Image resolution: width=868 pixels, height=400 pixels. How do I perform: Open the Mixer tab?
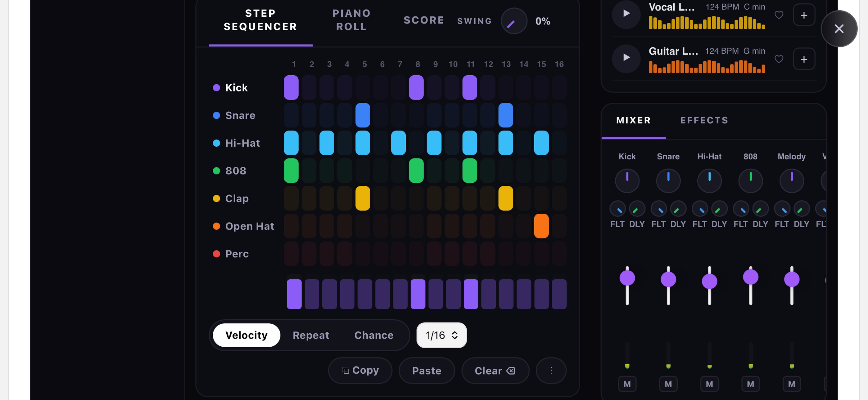pyautogui.click(x=634, y=120)
